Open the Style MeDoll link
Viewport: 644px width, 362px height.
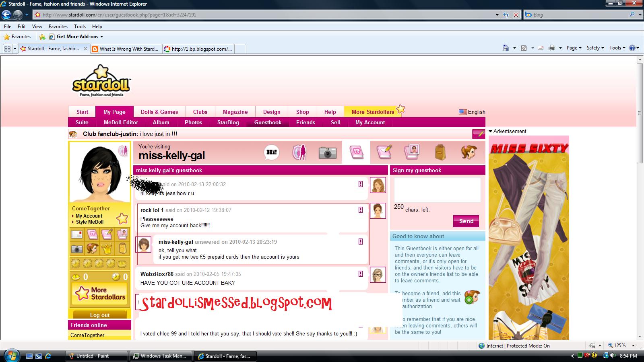point(90,222)
